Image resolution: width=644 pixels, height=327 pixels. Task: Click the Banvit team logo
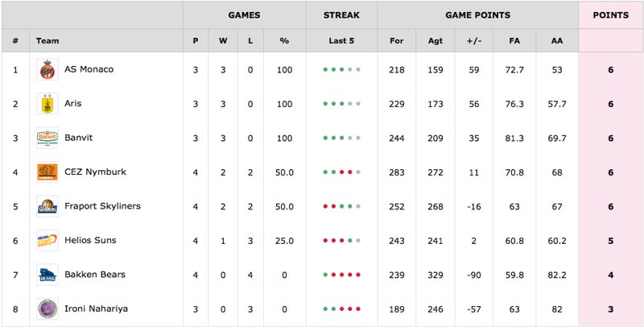47,138
